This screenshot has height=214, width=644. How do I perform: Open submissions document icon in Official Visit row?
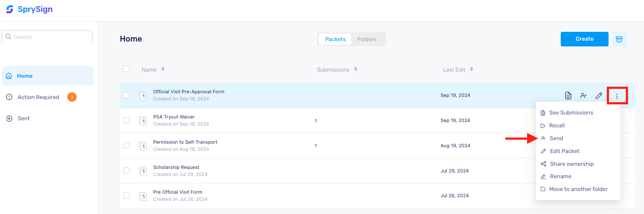pyautogui.click(x=568, y=96)
